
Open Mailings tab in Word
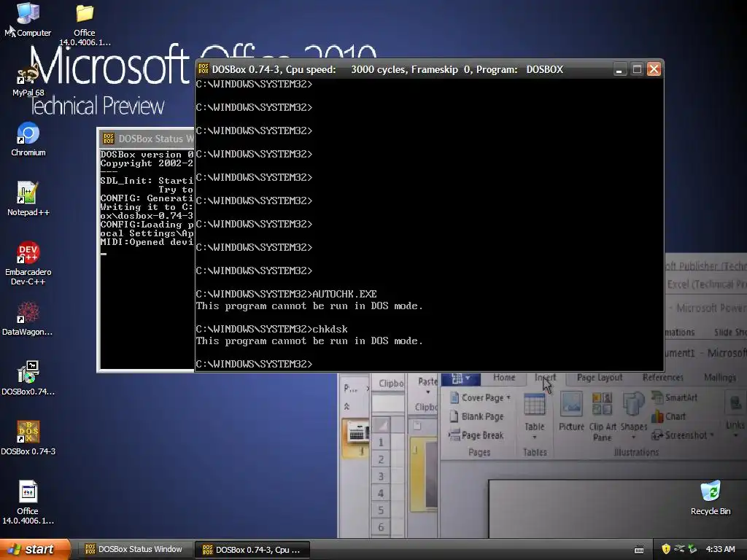(x=720, y=377)
